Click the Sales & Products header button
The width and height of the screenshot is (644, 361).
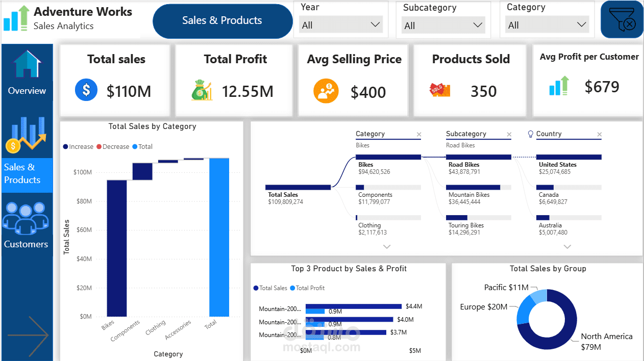click(222, 20)
